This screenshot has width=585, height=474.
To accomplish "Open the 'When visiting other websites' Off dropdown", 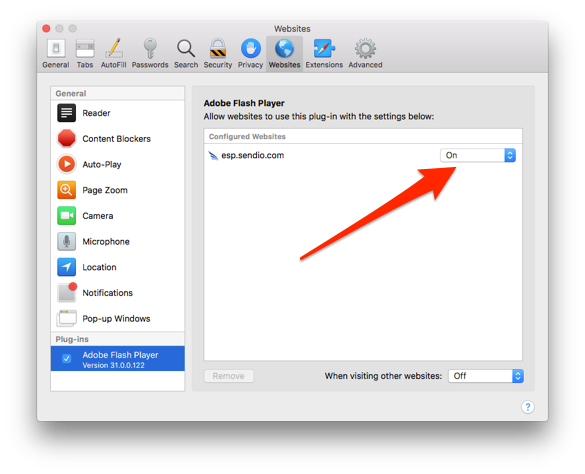I will (x=486, y=376).
